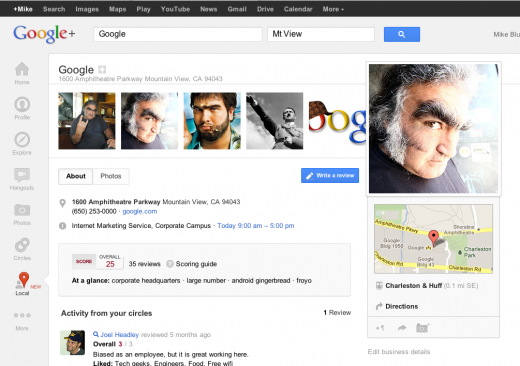Select the Photos tab
The height and width of the screenshot is (366, 520).
click(x=111, y=176)
